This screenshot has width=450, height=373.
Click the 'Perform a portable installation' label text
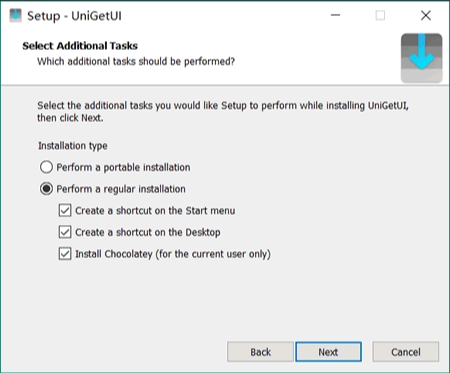coord(123,167)
